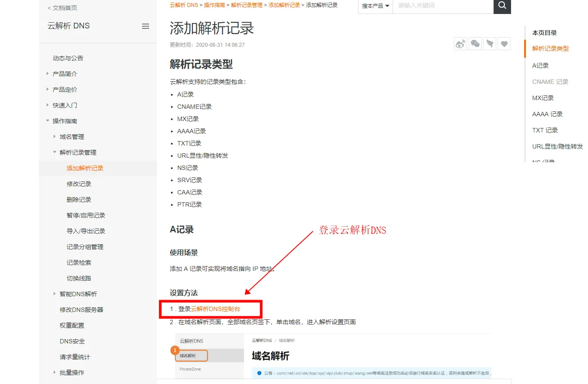Jump to MX记录 in page contents
This screenshot has width=588, height=384.
pos(543,98)
